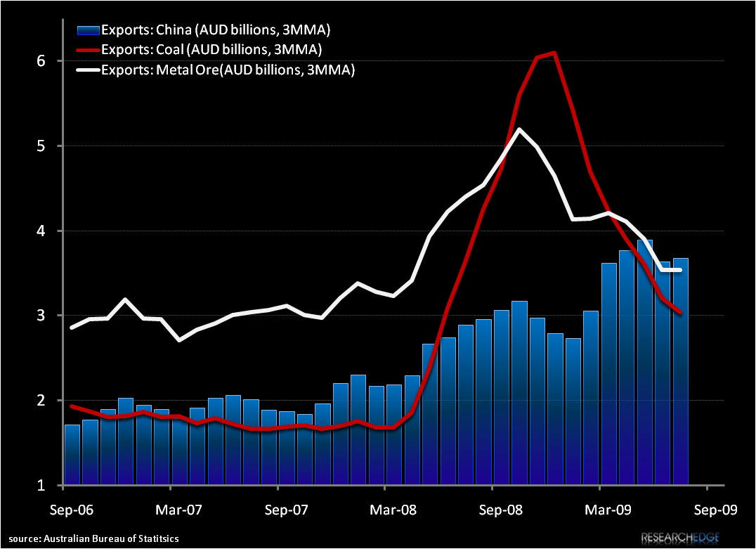The image size is (756, 549).
Task: Click the Mar-08 x-axis label
Action: pos(385,508)
